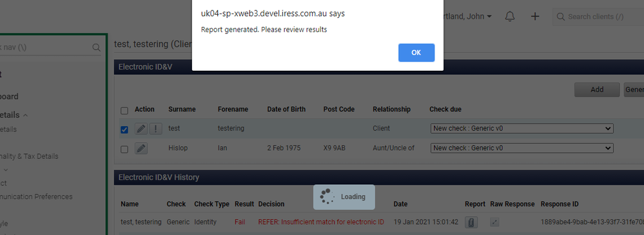Expand the Raw Response icon in history

point(495,222)
